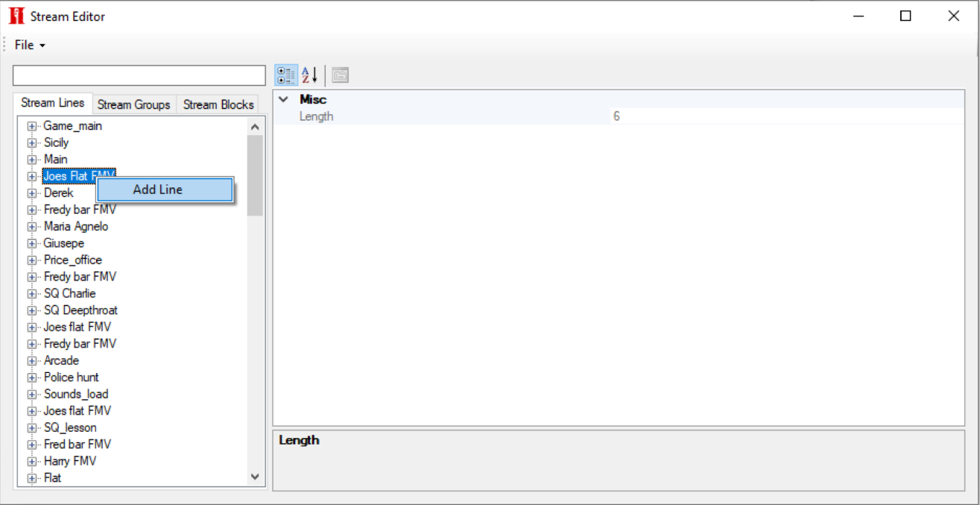Screen dimensions: 980x505
Task: Switch property grid to Categorized view
Action: (286, 75)
